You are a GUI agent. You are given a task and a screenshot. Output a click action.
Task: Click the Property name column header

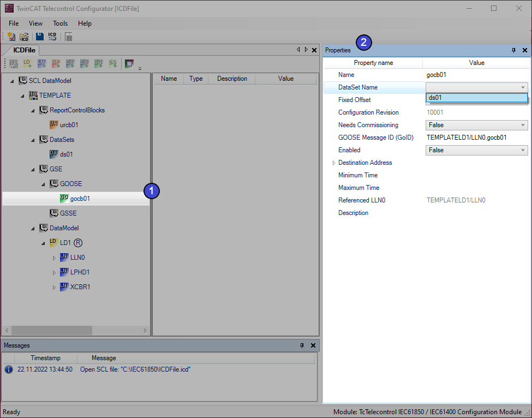tap(373, 63)
